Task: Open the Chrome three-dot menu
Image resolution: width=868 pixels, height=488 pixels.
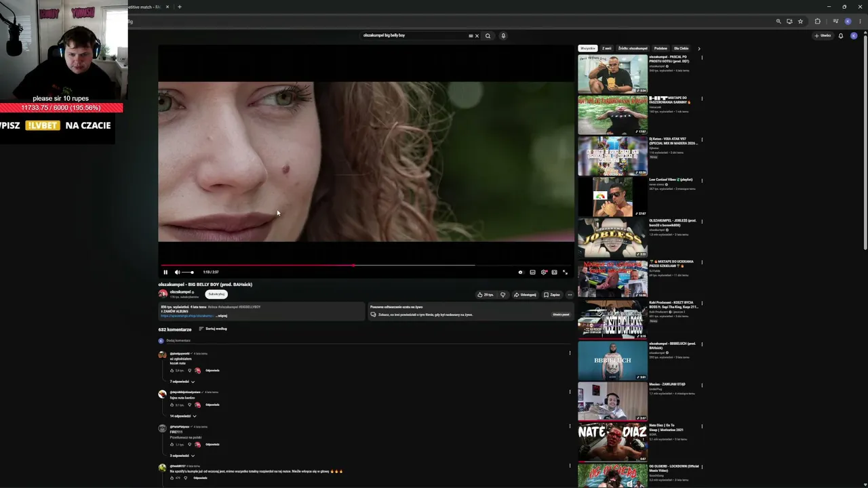Action: click(859, 22)
